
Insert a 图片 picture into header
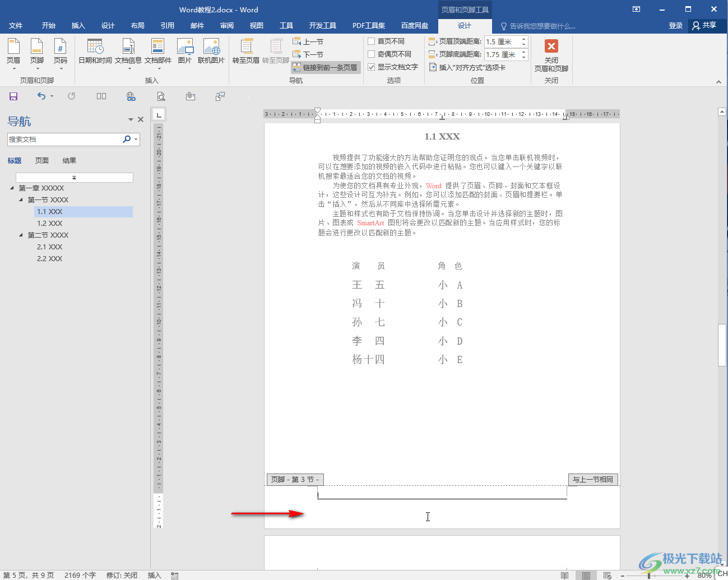click(185, 52)
